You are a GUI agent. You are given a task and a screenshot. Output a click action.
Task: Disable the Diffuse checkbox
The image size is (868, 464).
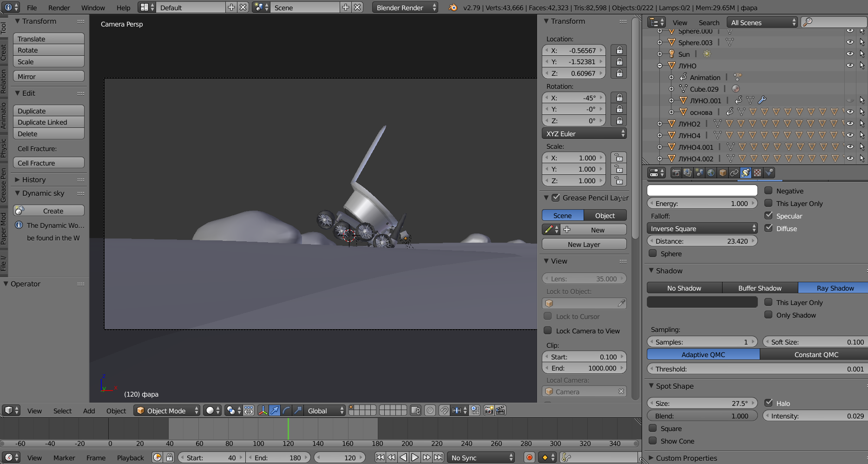point(769,228)
